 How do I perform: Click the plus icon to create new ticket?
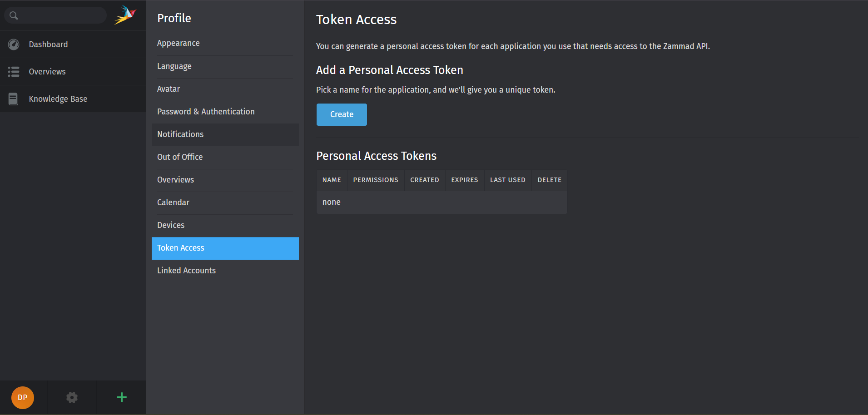[121, 397]
